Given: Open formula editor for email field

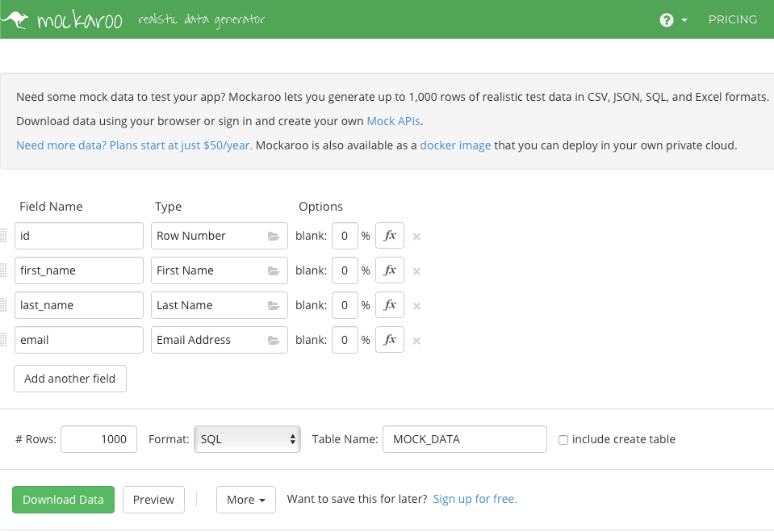Looking at the screenshot, I should point(390,339).
